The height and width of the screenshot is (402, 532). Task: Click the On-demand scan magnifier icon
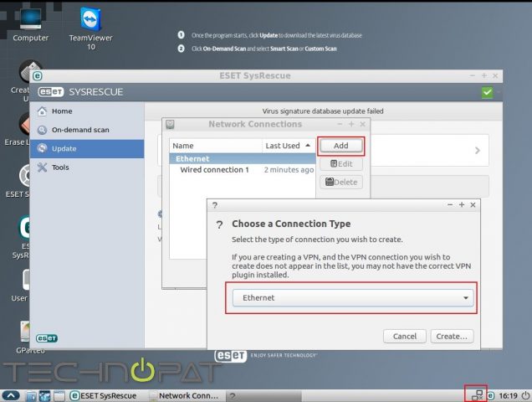42,130
